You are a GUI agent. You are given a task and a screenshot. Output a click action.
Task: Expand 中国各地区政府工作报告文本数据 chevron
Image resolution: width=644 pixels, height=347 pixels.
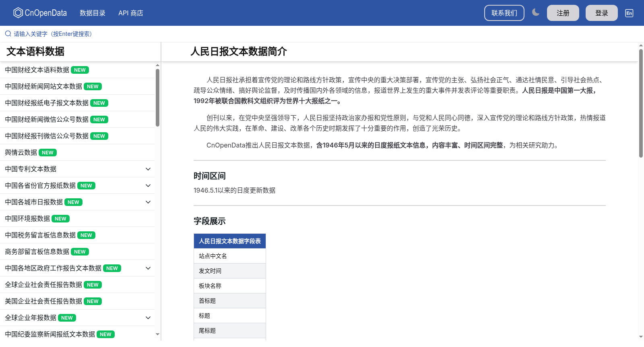coord(148,268)
